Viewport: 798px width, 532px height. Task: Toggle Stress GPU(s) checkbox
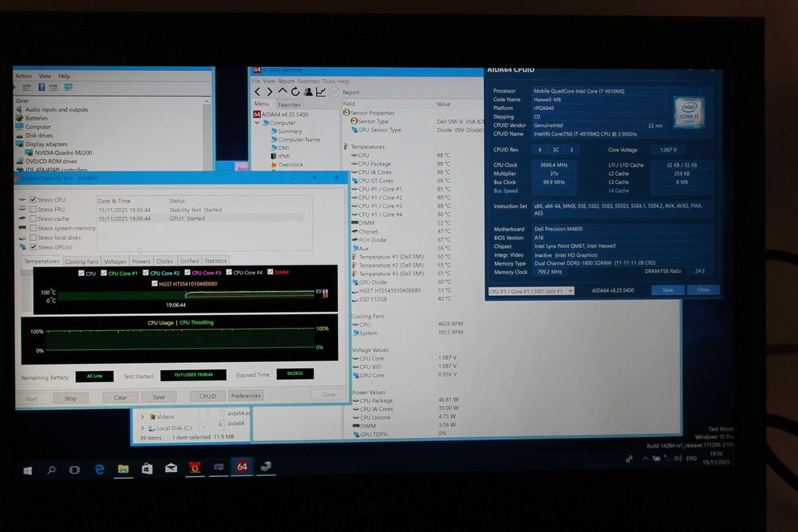click(x=33, y=246)
